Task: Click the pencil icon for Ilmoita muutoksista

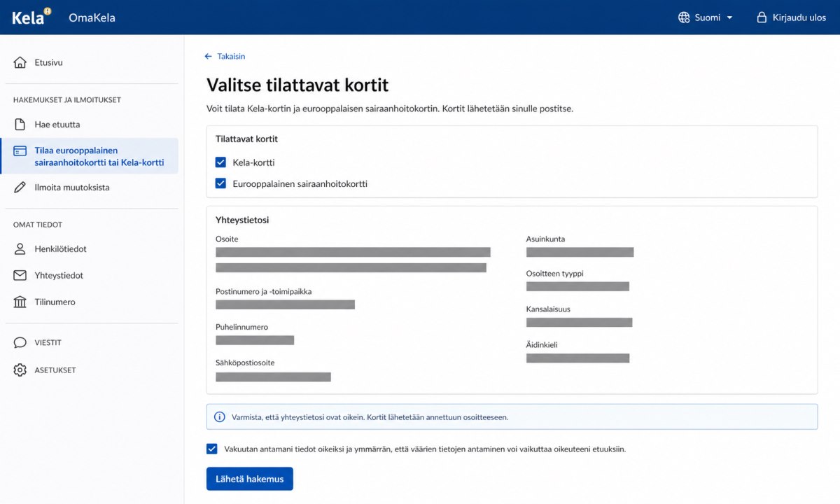Action: pyautogui.click(x=20, y=188)
